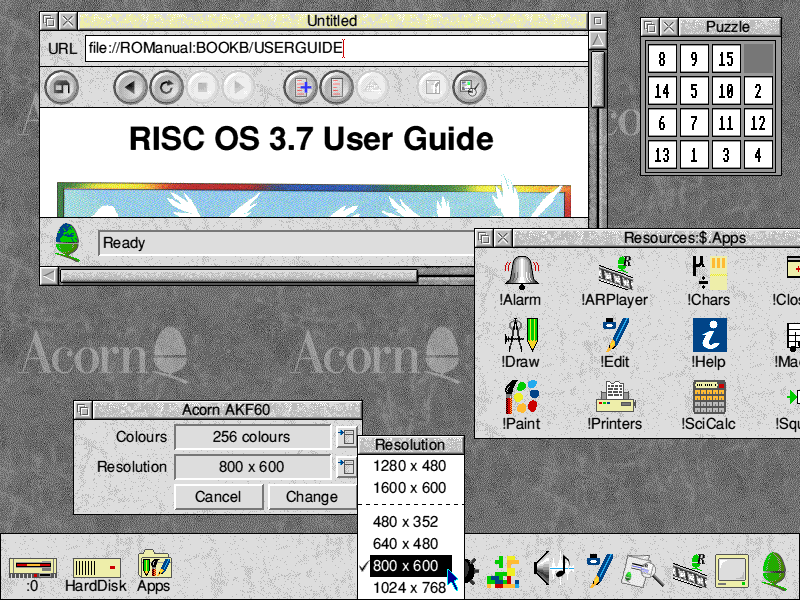The image size is (800, 600).
Task: Choose 640 x 480 resolution
Action: 410,544
